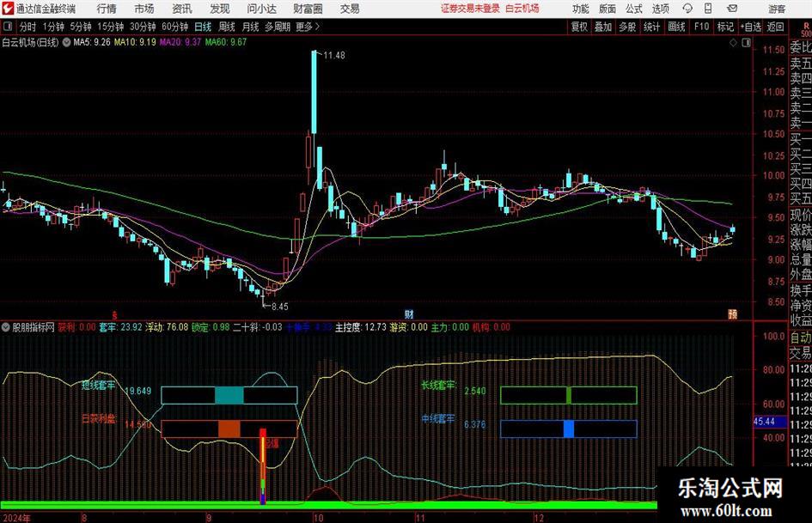Click the MA5: 9.26 readout
Viewport: 812px width, 523px height.
pyautogui.click(x=92, y=42)
